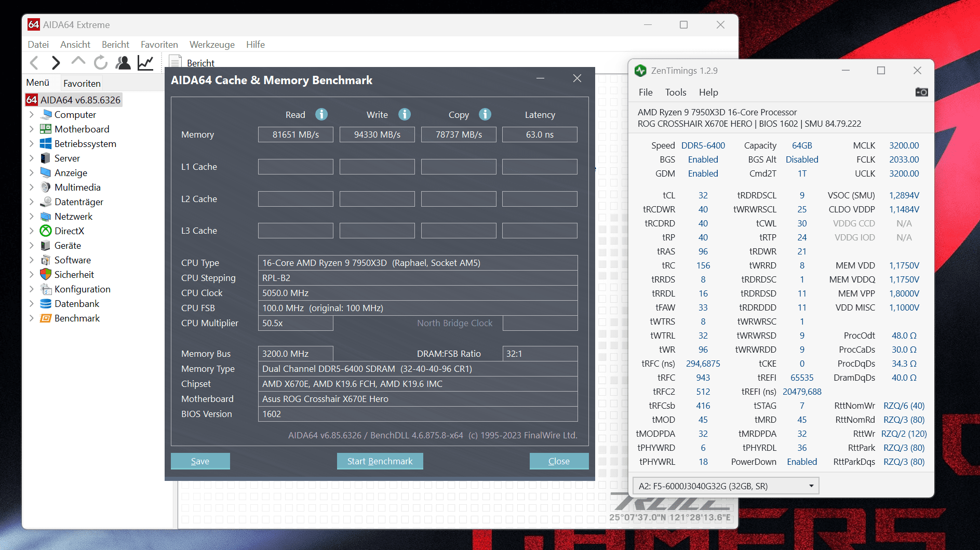Viewport: 980px width, 550px height.
Task: Click the up arrow toolbar icon
Action: 78,61
